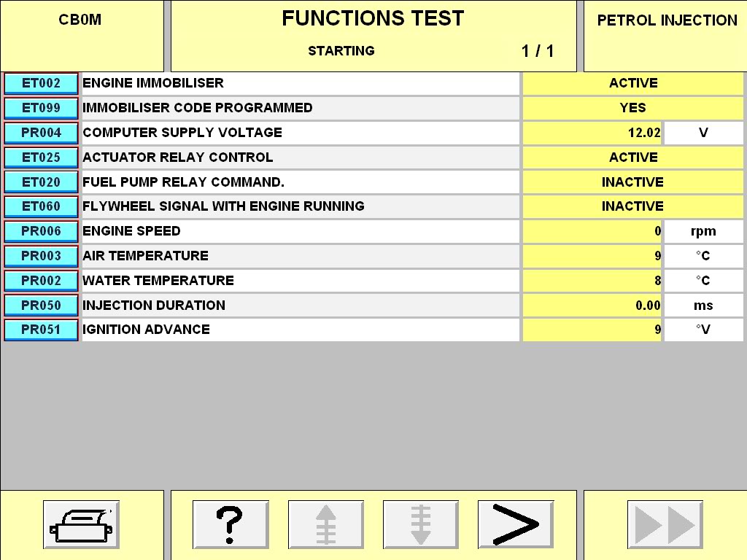Open help with the question mark button
The width and height of the screenshot is (747, 560).
click(x=231, y=524)
